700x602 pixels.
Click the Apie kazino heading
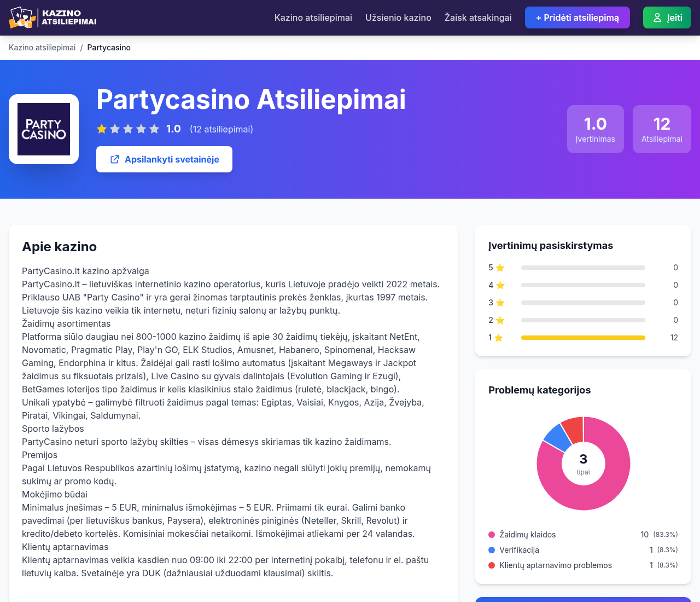point(59,247)
